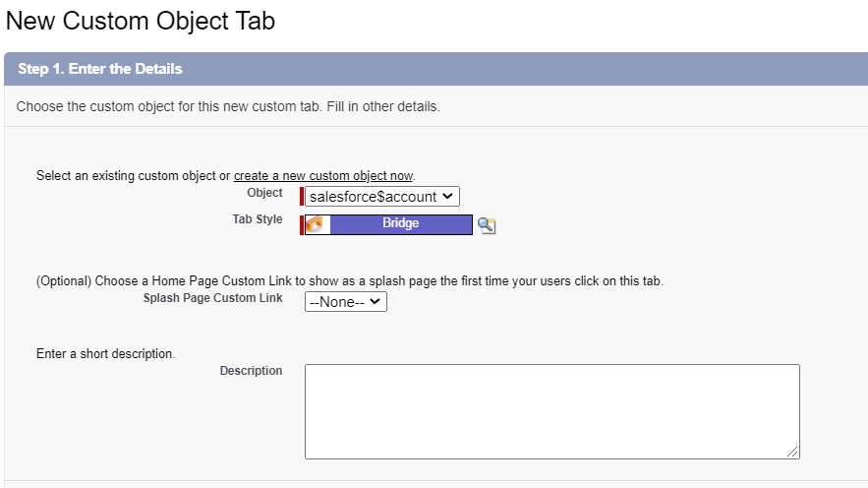The height and width of the screenshot is (488, 868).
Task: Click the Splash Page Custom Link label
Action: tap(212, 298)
